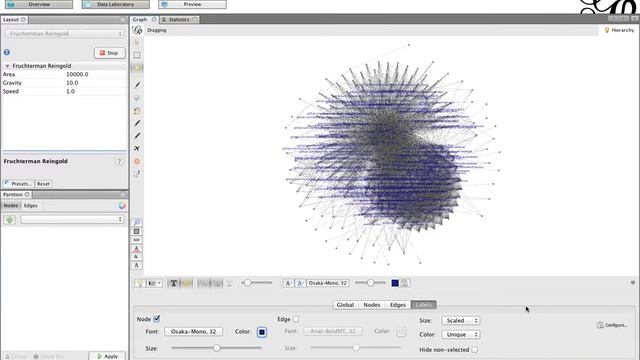Open the Global settings tab
Viewport: 640px width, 360px height.
345,305
